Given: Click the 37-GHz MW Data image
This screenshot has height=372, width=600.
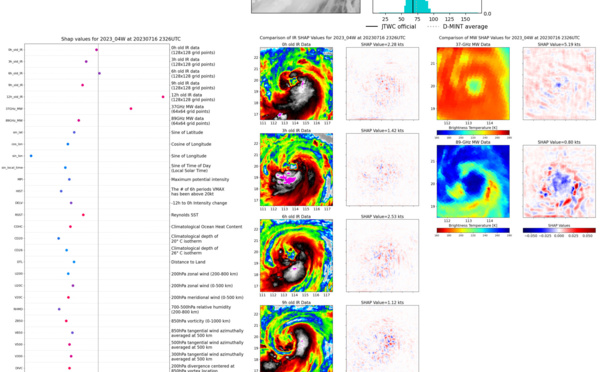Looking at the screenshot, I should coord(473,83).
